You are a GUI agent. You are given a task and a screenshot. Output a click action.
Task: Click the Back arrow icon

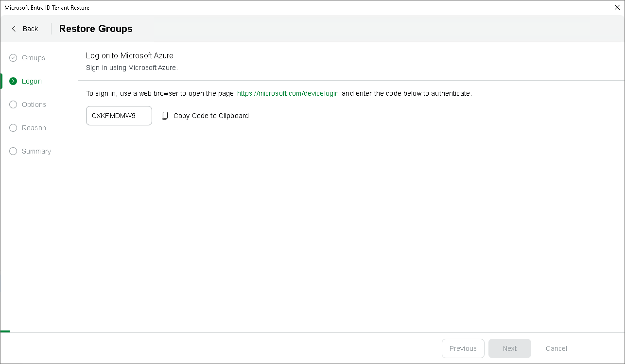pyautogui.click(x=14, y=29)
